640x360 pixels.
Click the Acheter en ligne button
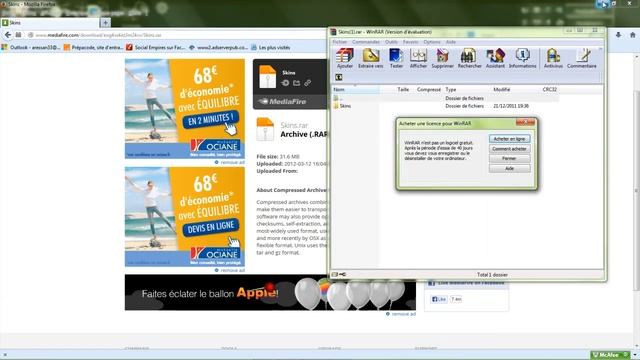click(x=509, y=139)
